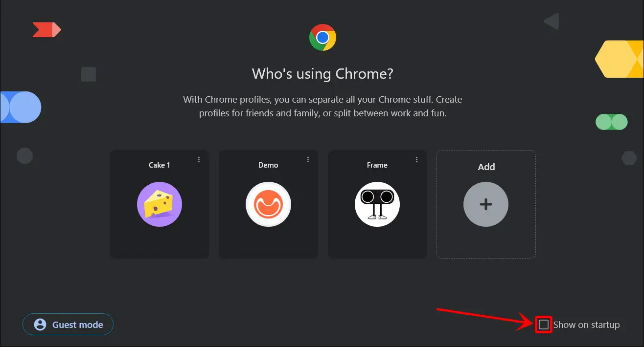Open more options menu for Frame profile

point(416,160)
